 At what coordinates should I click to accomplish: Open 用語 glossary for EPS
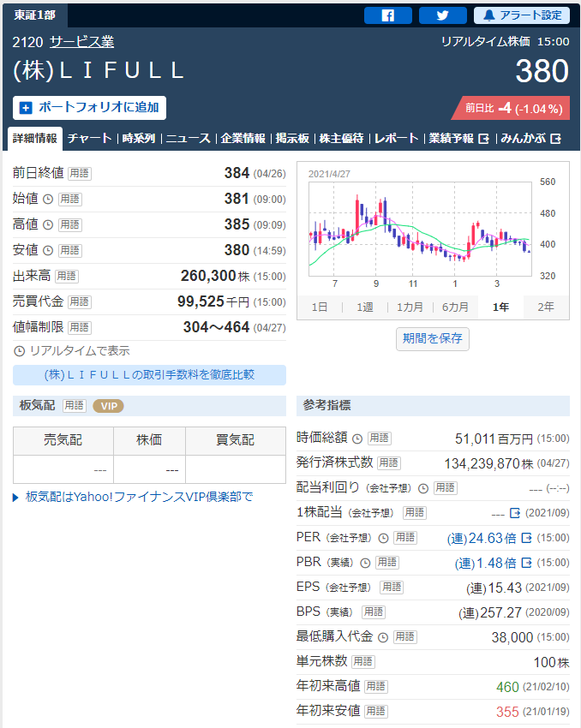pyautogui.click(x=392, y=588)
